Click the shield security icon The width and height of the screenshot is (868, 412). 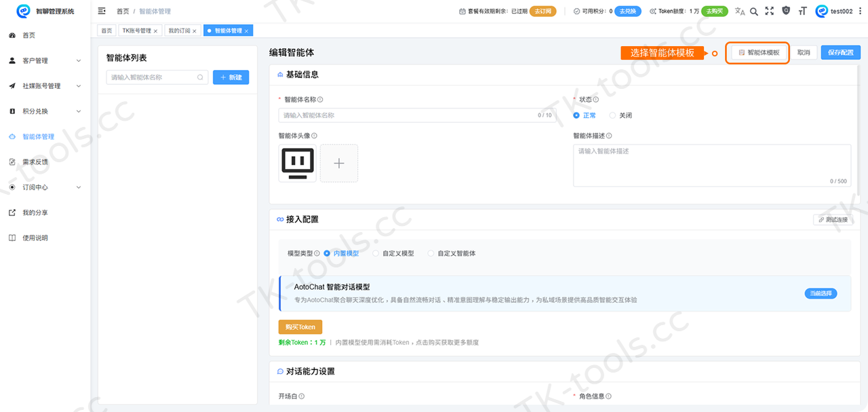point(786,11)
